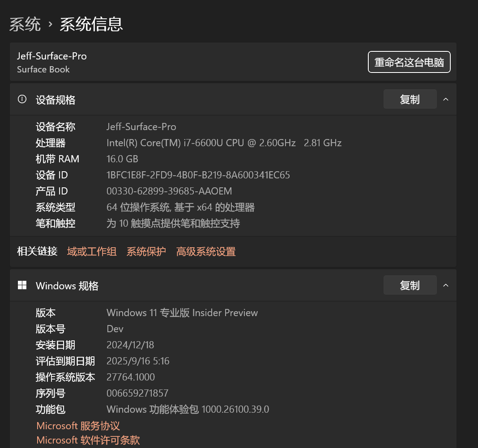Image resolution: width=478 pixels, height=448 pixels.
Task: Collapse the 设备规格 section chevron
Action: pyautogui.click(x=446, y=99)
